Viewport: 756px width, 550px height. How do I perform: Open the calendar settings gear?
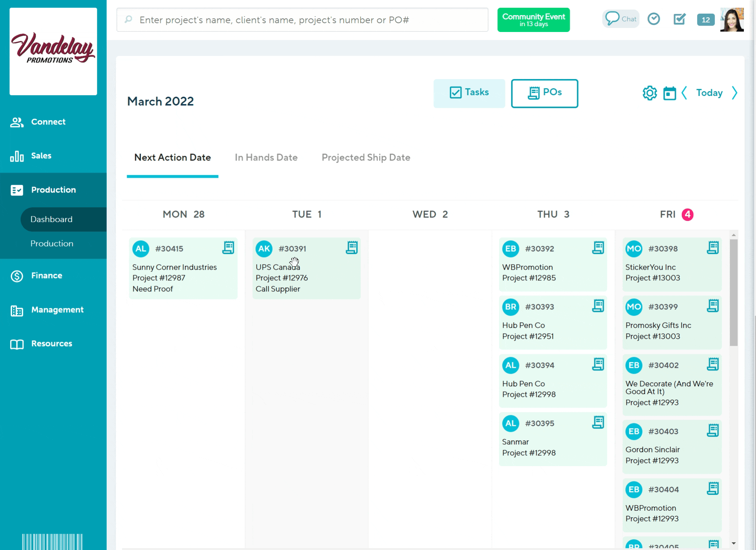650,93
